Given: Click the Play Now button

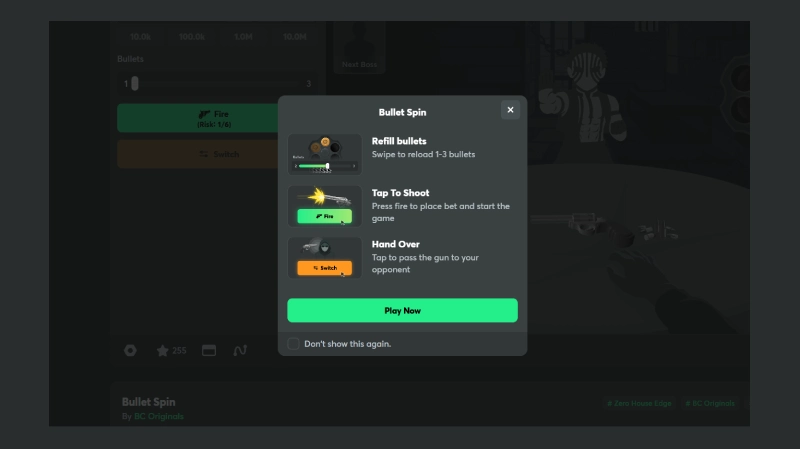Looking at the screenshot, I should coord(402,310).
